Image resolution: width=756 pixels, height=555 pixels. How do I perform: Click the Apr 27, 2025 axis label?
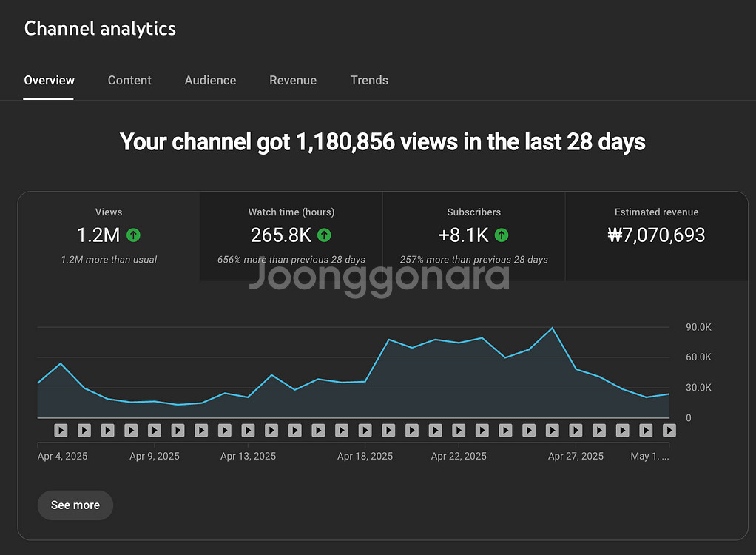coord(576,456)
